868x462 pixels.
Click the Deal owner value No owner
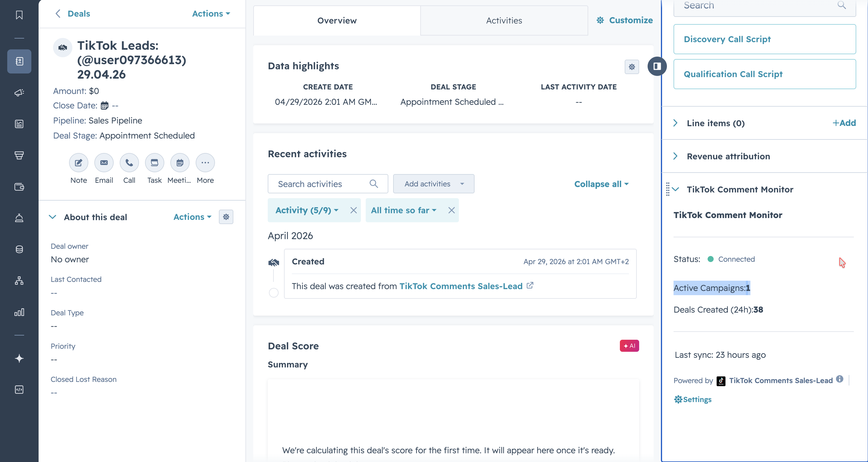[x=70, y=259]
